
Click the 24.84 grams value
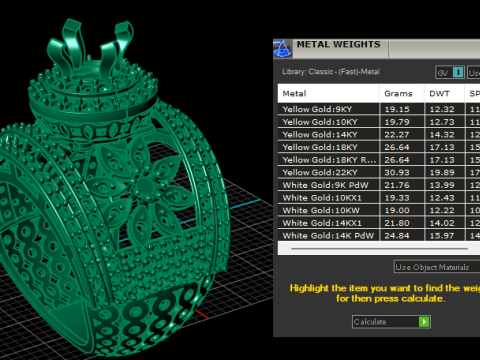pyautogui.click(x=397, y=236)
